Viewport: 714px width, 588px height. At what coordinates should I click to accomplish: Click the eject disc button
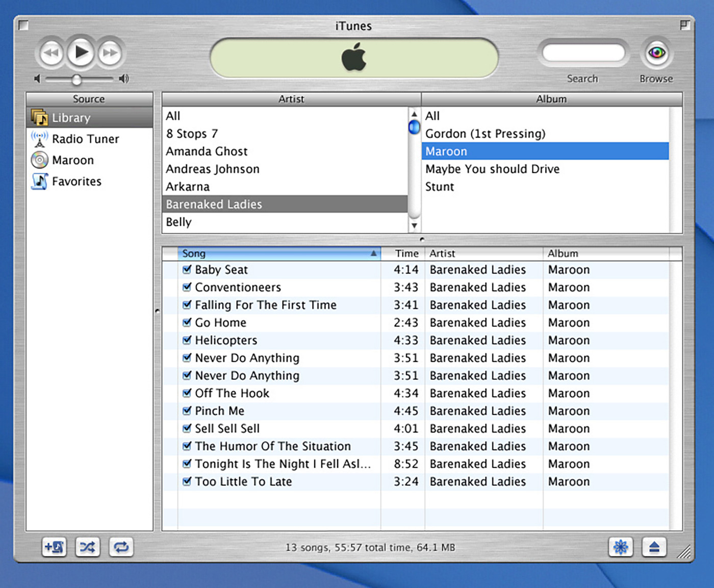(654, 547)
